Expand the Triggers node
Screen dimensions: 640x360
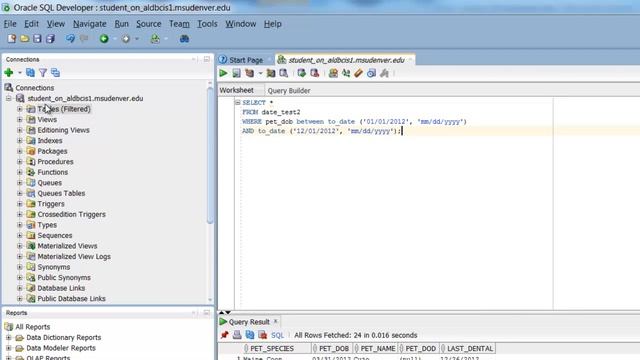point(20,204)
